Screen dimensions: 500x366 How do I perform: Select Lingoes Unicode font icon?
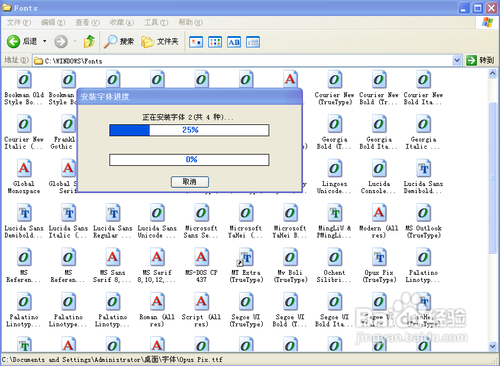click(x=335, y=168)
